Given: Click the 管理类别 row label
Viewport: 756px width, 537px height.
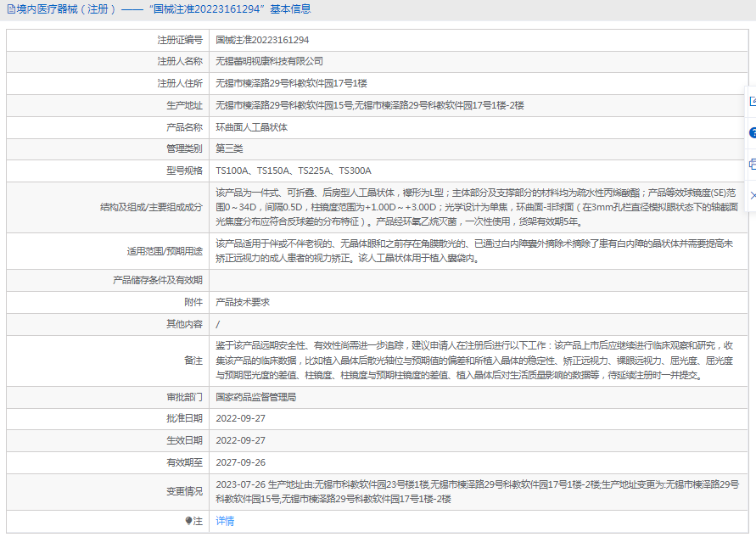Looking at the screenshot, I should tap(185, 148).
